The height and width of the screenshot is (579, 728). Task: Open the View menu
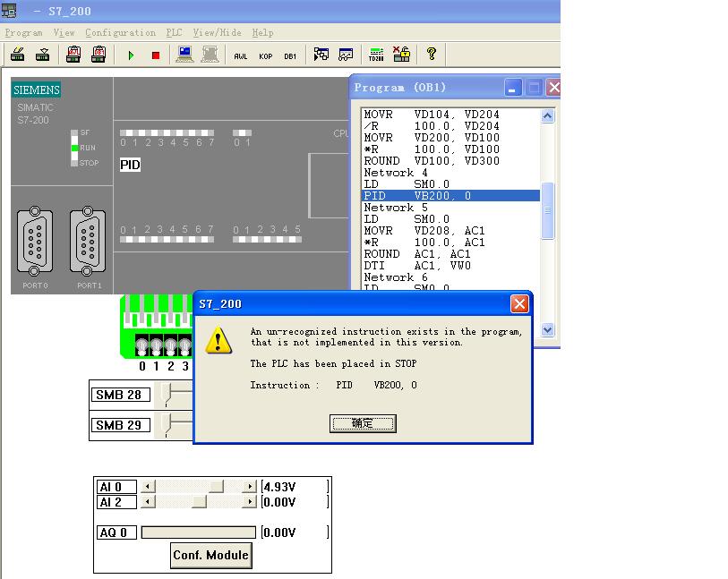[64, 32]
